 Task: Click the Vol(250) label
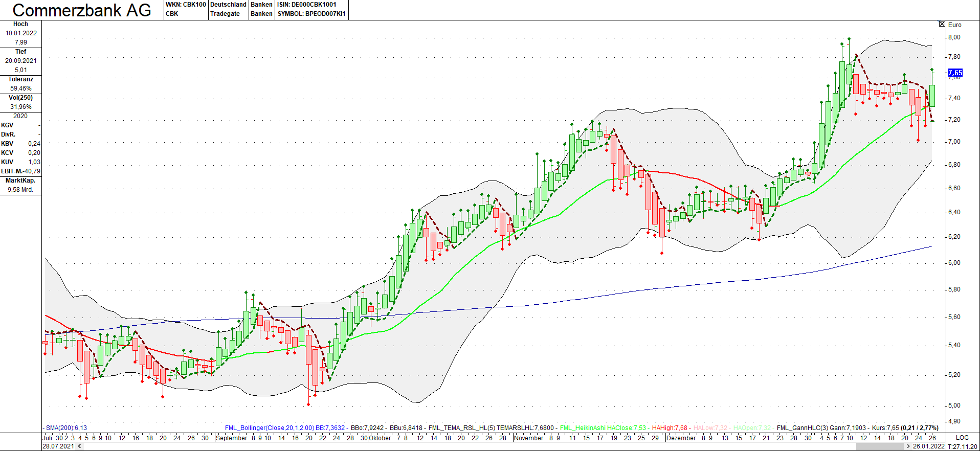coord(20,98)
